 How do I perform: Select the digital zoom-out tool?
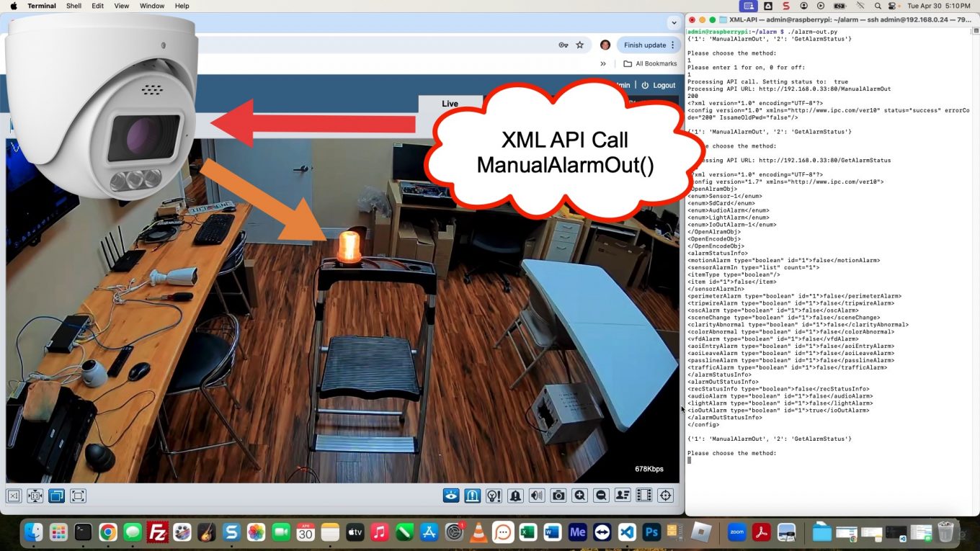[601, 496]
